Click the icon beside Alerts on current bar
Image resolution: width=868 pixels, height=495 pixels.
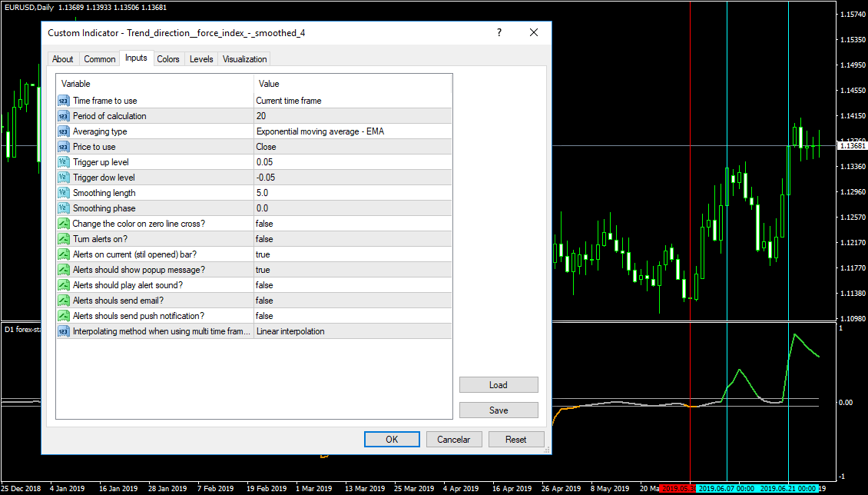click(63, 254)
